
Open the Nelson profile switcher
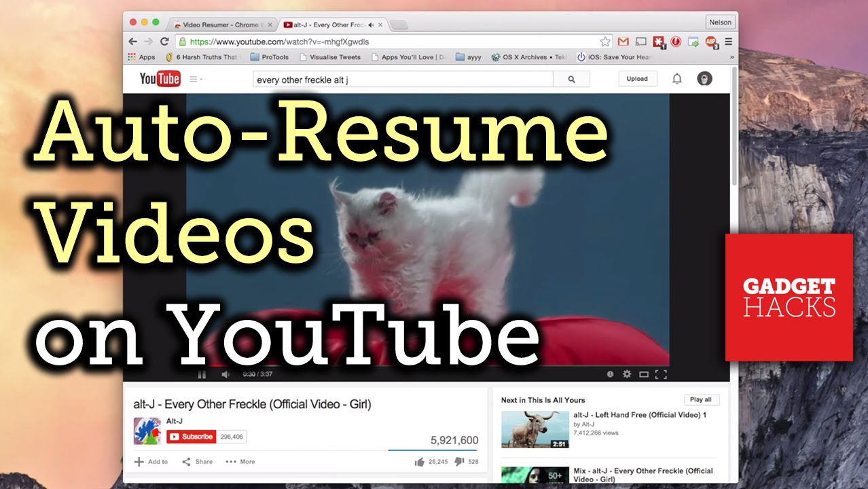(721, 22)
